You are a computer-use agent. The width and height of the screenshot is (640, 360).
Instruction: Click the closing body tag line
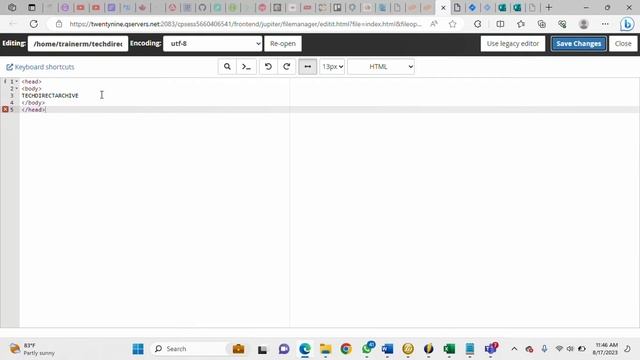pyautogui.click(x=33, y=102)
